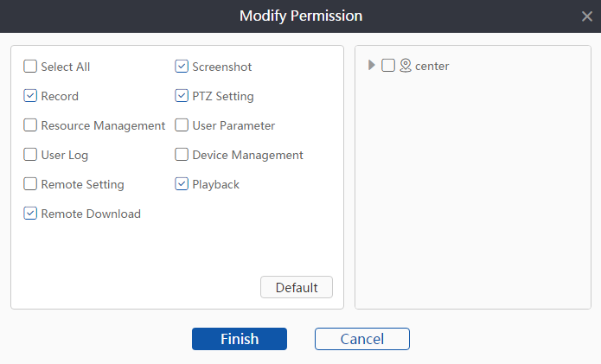The image size is (601, 364).
Task: Uncheck the Record permission
Action: click(30, 96)
